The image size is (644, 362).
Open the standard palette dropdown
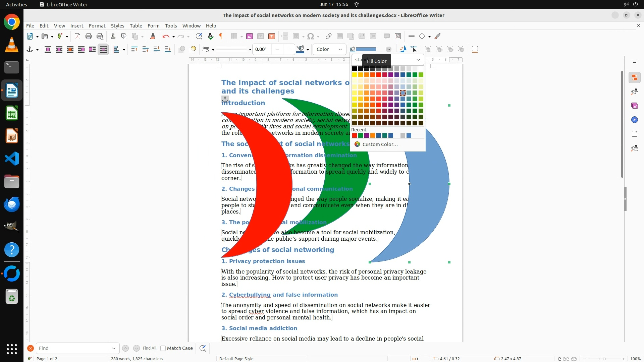tap(418, 60)
